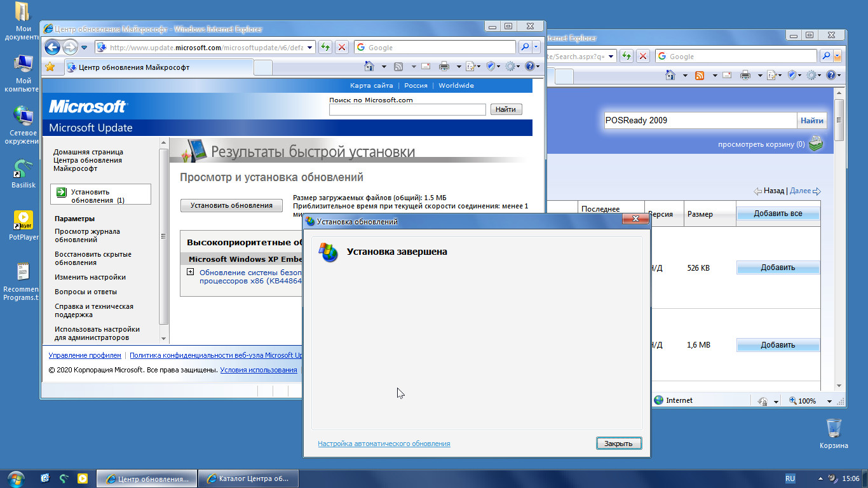Open search provider dropdown in Microsoft Update window
The height and width of the screenshot is (488, 868).
click(536, 47)
